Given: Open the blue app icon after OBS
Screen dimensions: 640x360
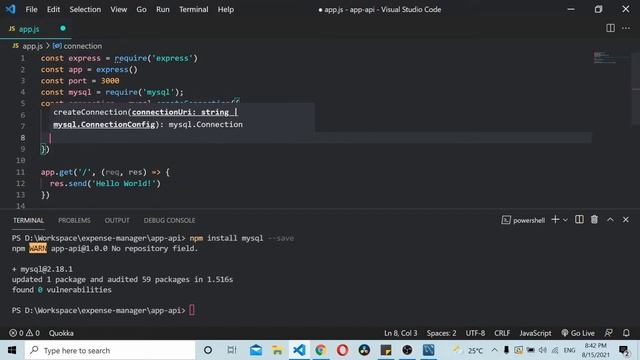Looking at the screenshot, I should pyautogui.click(x=429, y=350).
